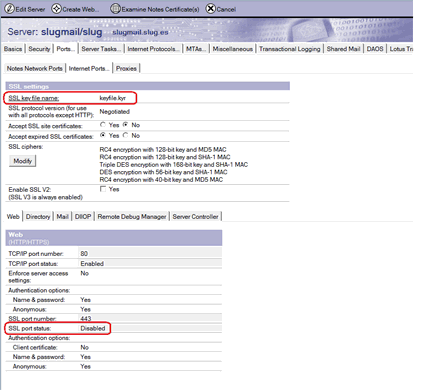422x390 pixels.
Task: Set Accept expired SSL certificates to Yes
Action: 103,135
